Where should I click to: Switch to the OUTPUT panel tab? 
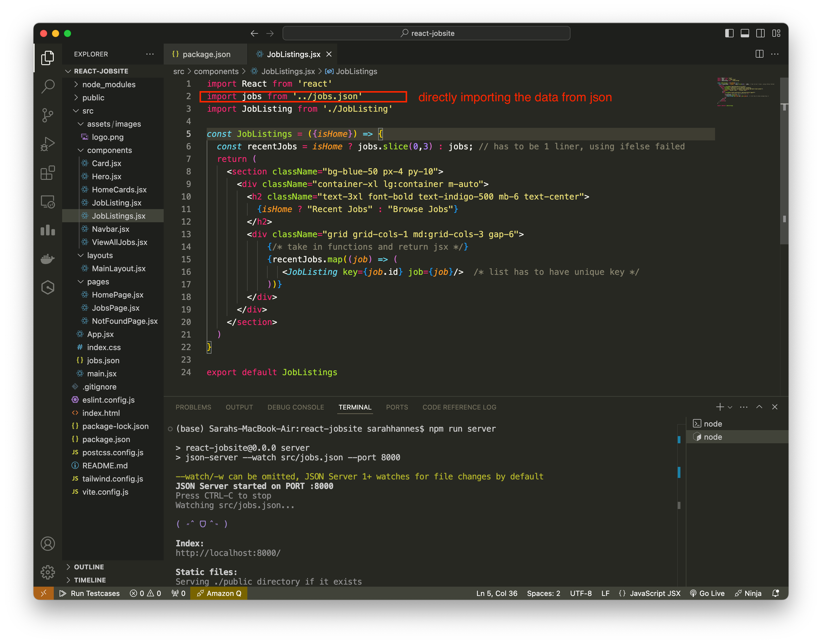(239, 407)
